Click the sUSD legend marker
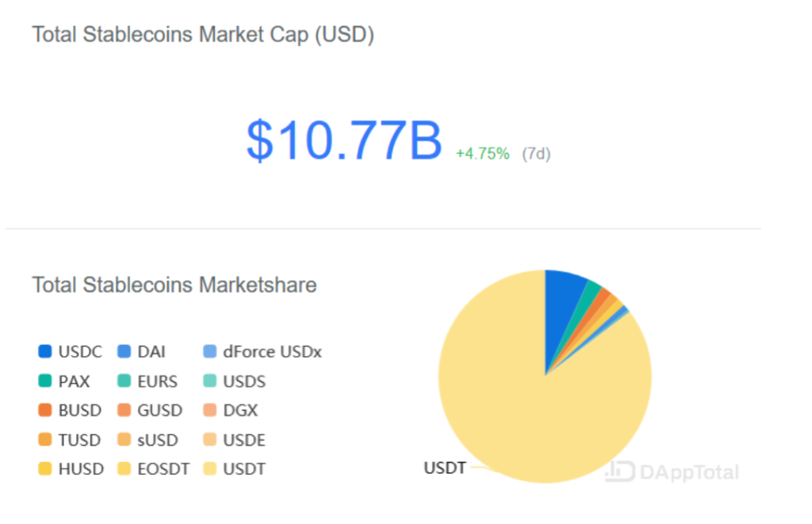Screen dimensions: 812x524 [124, 440]
